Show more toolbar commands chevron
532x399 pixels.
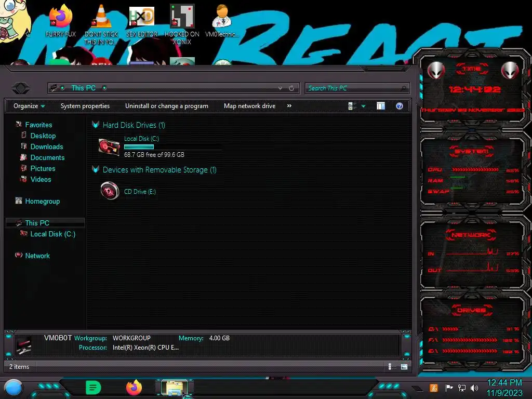tap(289, 106)
